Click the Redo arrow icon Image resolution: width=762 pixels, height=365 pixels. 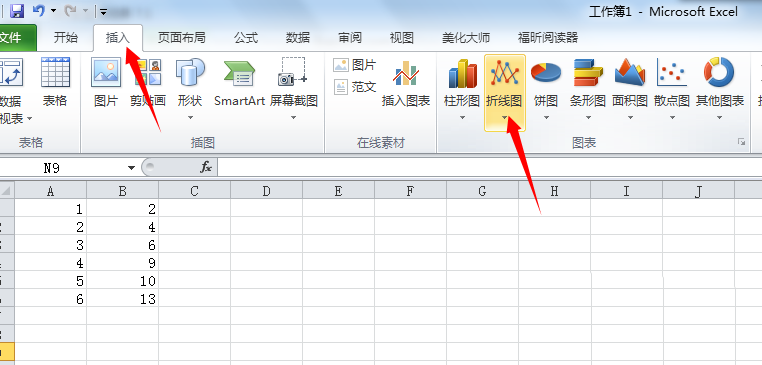pyautogui.click(x=70, y=10)
